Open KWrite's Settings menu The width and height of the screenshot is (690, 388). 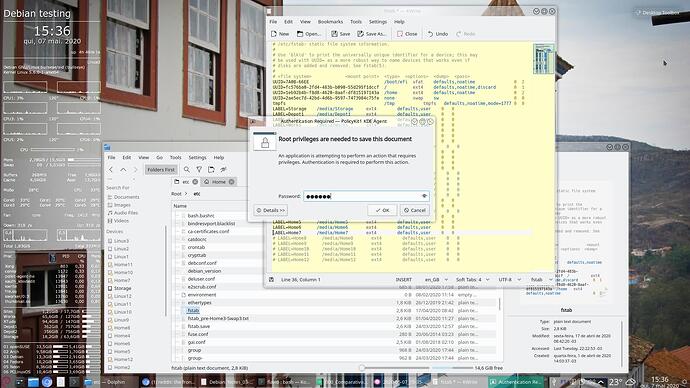(x=378, y=22)
